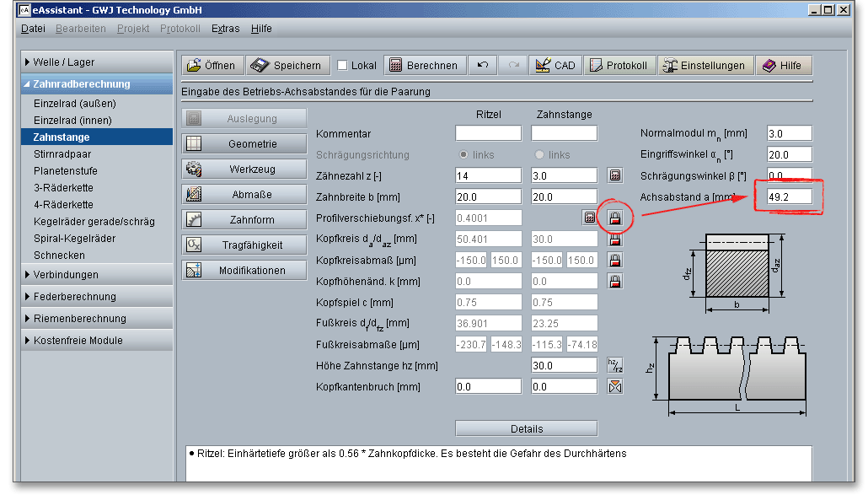Open the Extras menu

click(x=225, y=29)
